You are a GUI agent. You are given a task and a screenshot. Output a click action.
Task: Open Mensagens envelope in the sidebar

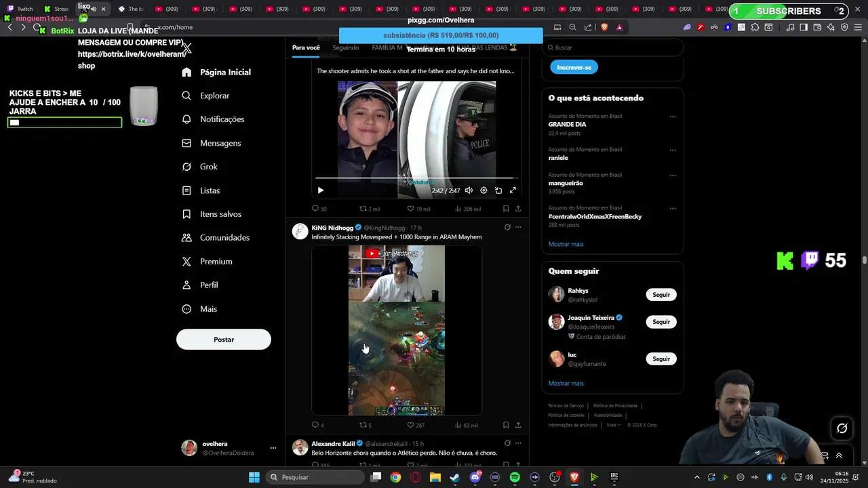[x=212, y=143]
